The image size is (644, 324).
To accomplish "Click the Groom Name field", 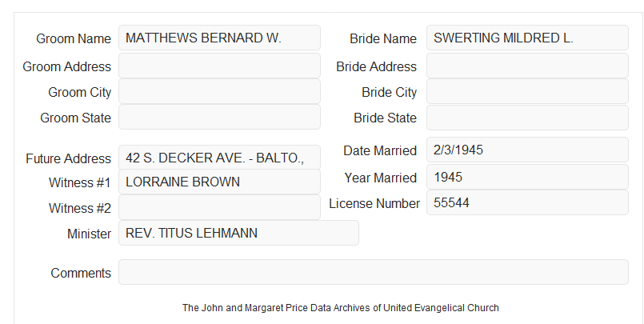I will click(219, 38).
